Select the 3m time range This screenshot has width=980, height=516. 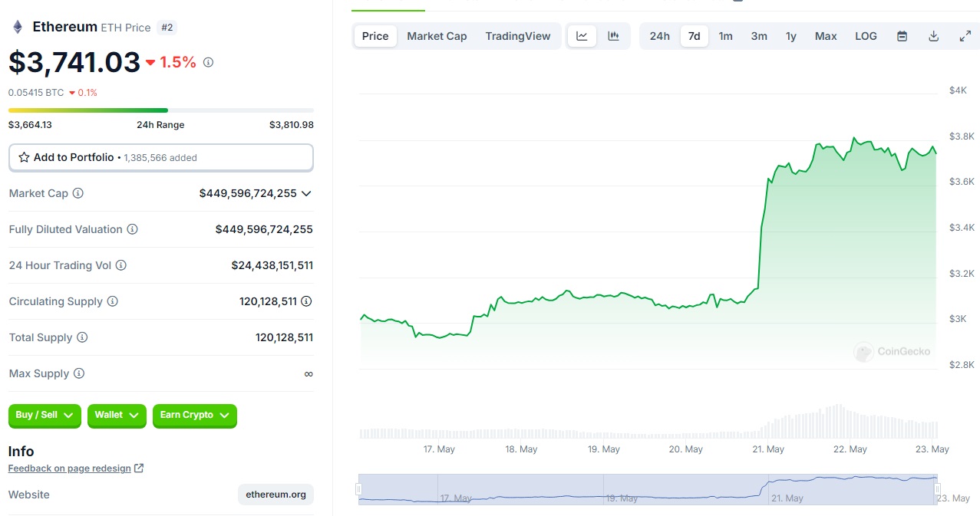pos(759,36)
